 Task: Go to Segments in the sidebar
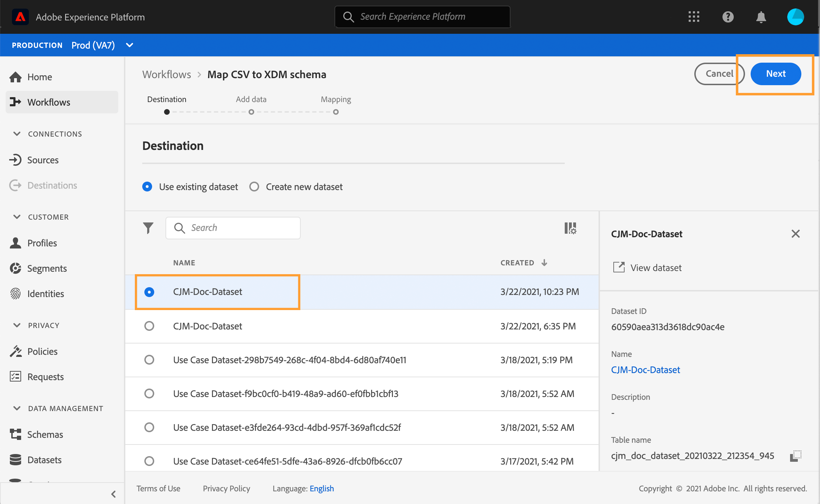pyautogui.click(x=47, y=268)
